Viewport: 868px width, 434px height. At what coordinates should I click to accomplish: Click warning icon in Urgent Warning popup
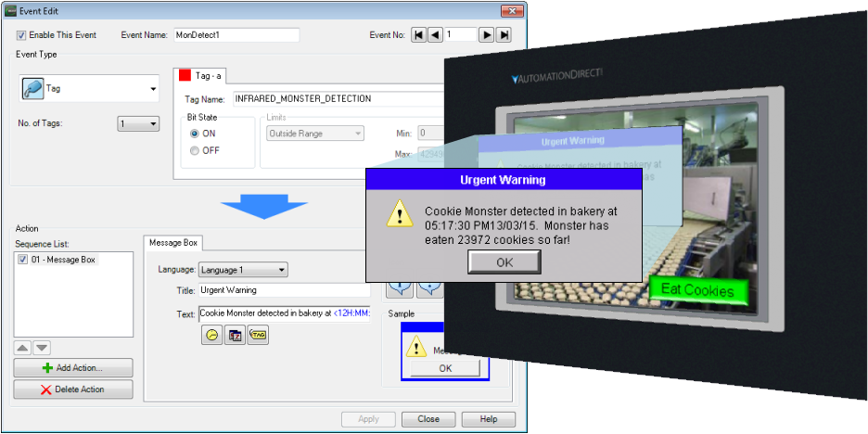click(400, 213)
